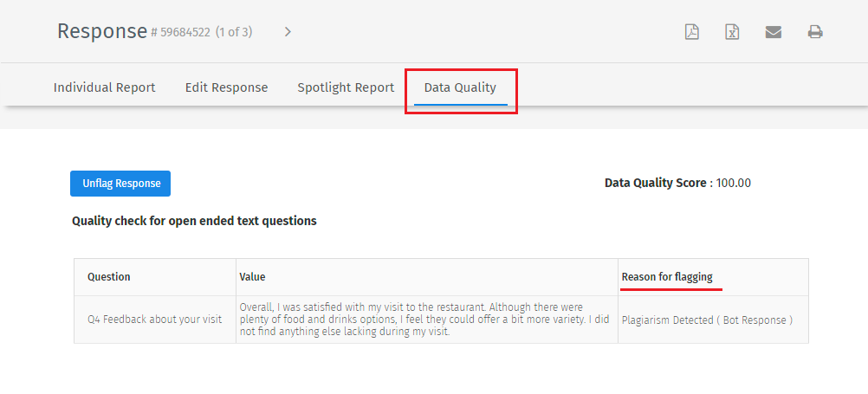The image size is (868, 394).
Task: Click the Quality check for open ended heading
Action: pos(194,221)
